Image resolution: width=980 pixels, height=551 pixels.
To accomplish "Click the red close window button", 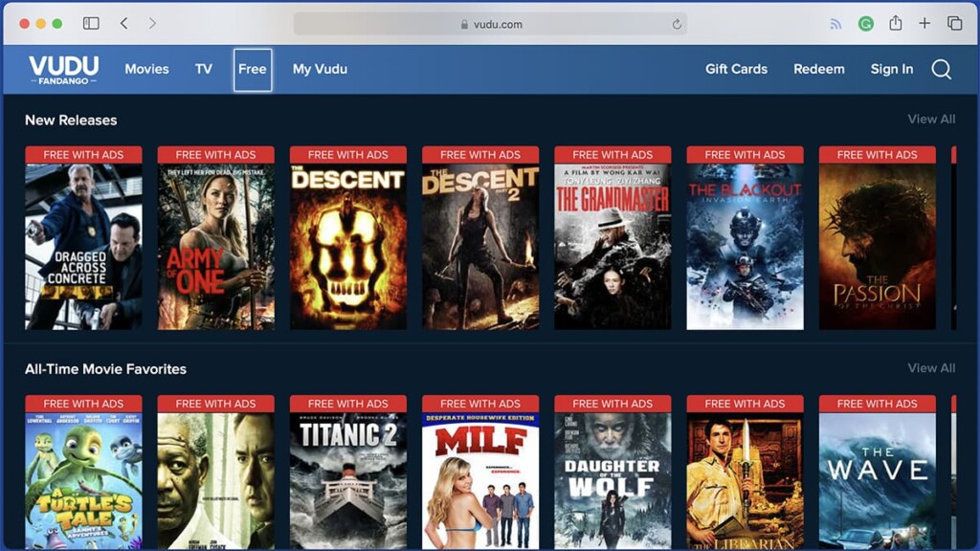I will 24,24.
